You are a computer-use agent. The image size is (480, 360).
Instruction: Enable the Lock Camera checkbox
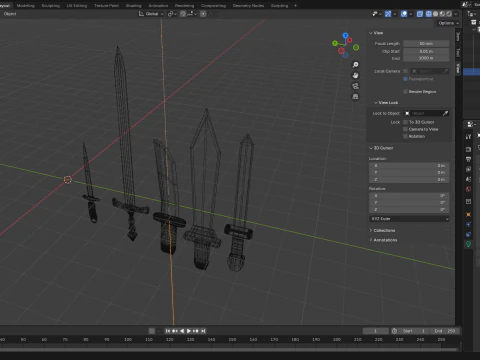click(405, 71)
